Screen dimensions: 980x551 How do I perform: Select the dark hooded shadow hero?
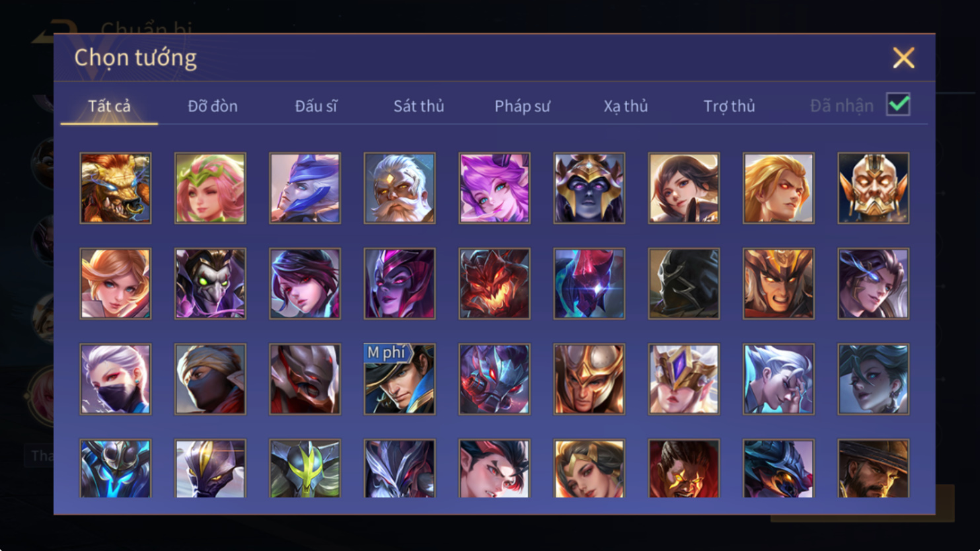coord(684,283)
